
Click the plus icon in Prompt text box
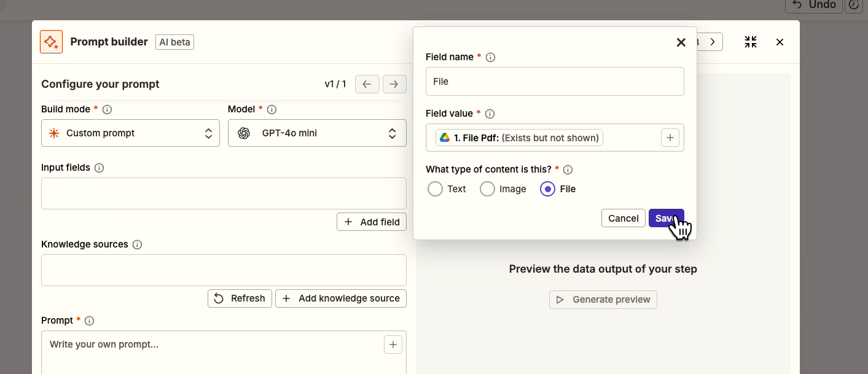[x=393, y=344]
